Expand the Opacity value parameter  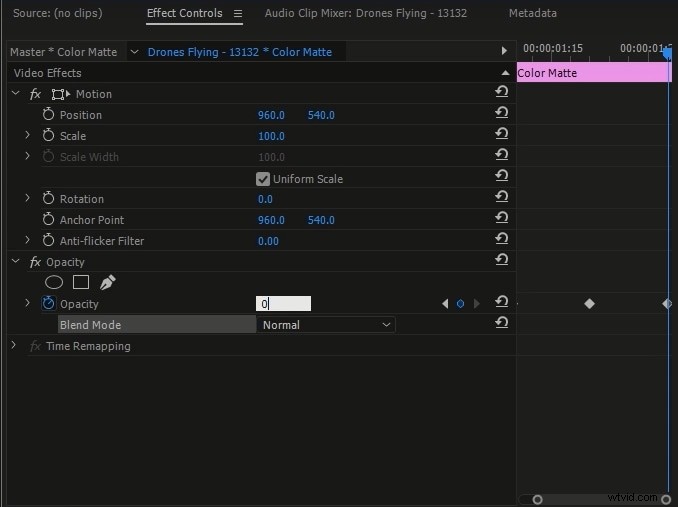tap(27, 303)
